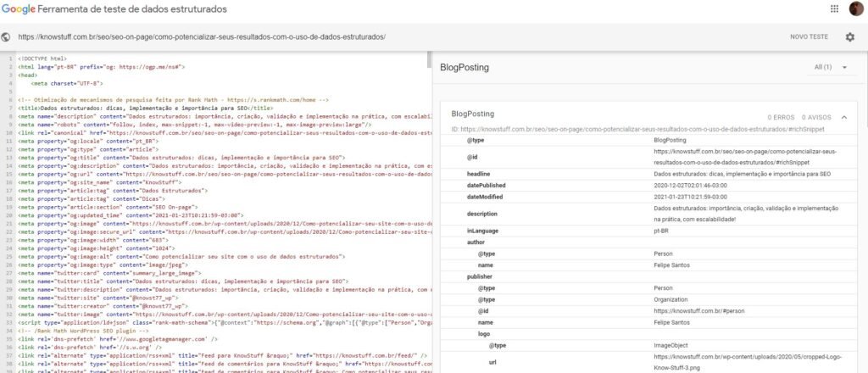Image resolution: width=868 pixels, height=373 pixels.
Task: Click the 0 AVISOS counter
Action: [815, 117]
